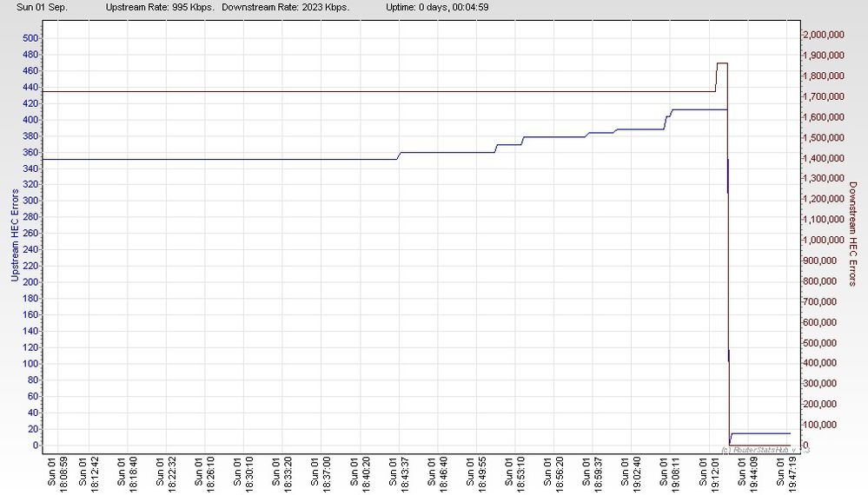This screenshot has width=868, height=495.
Task: Click the 500 value on upstream axis
Action: 30,38
